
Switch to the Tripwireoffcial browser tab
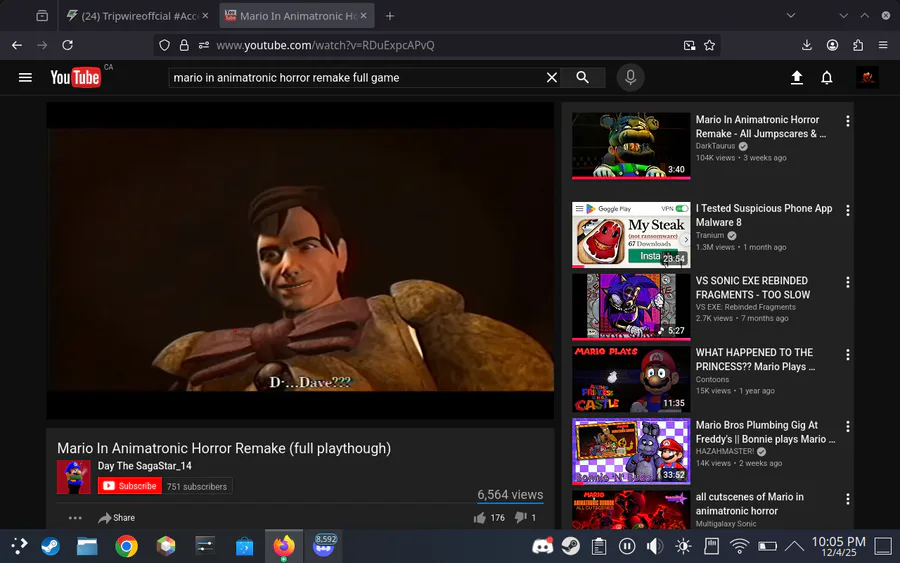click(x=138, y=16)
